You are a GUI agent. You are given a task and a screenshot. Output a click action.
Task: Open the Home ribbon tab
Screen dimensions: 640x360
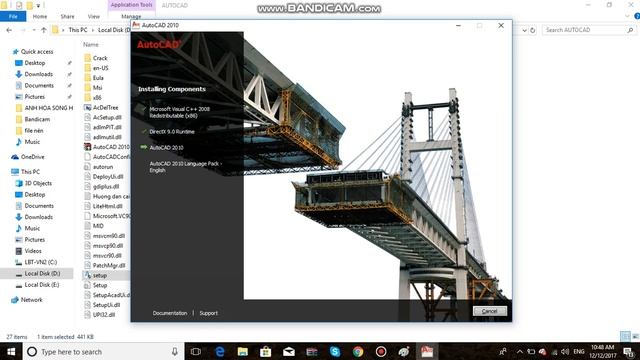40,16
